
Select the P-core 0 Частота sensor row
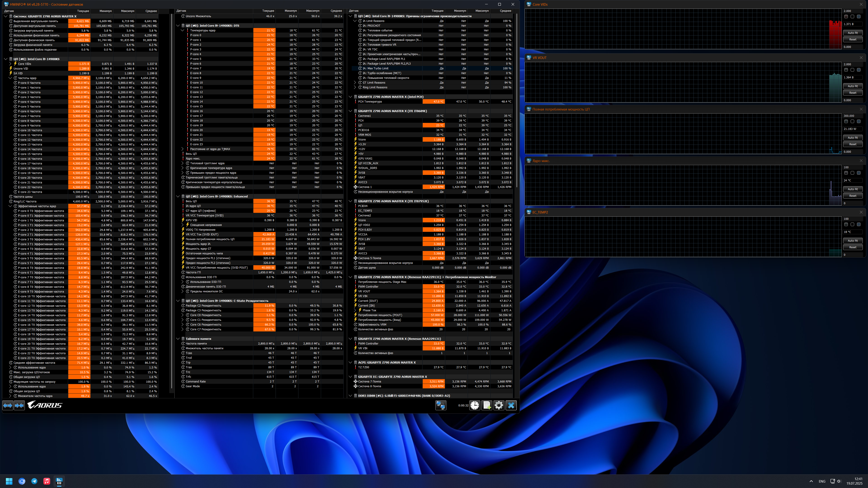point(29,83)
